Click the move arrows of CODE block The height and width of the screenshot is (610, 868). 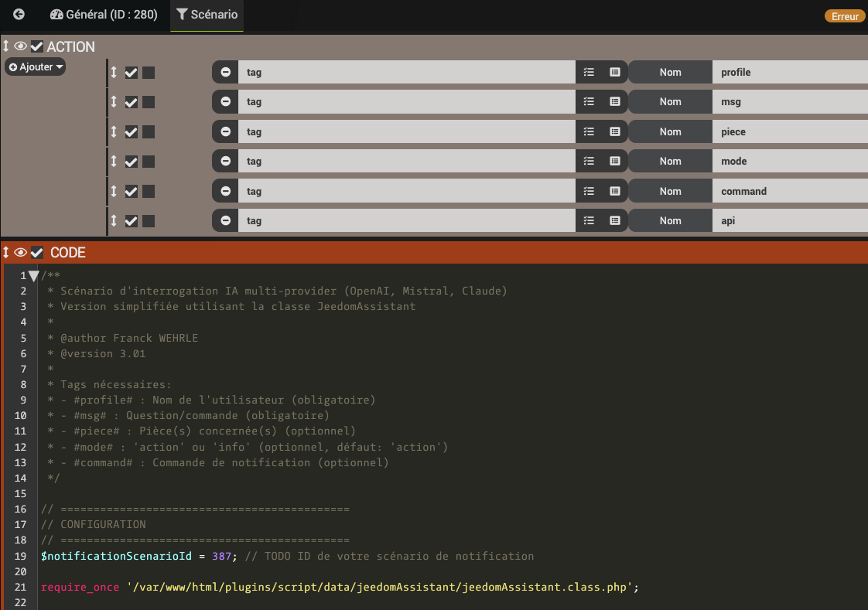[6, 252]
